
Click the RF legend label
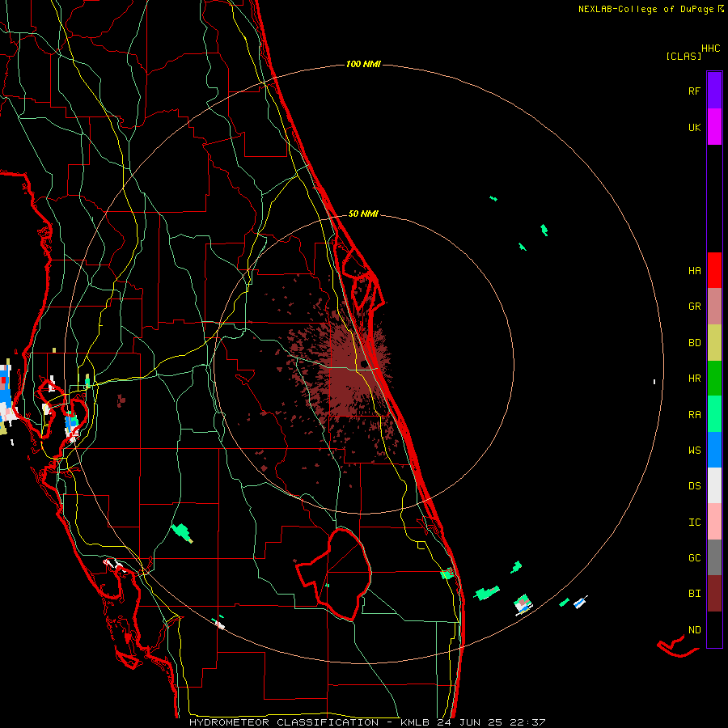(x=694, y=91)
